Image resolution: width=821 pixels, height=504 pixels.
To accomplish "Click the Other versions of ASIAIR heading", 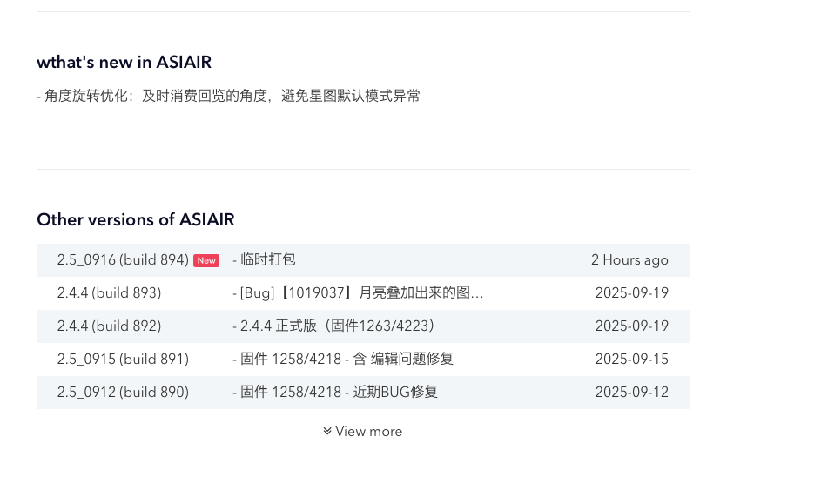I will click(136, 219).
